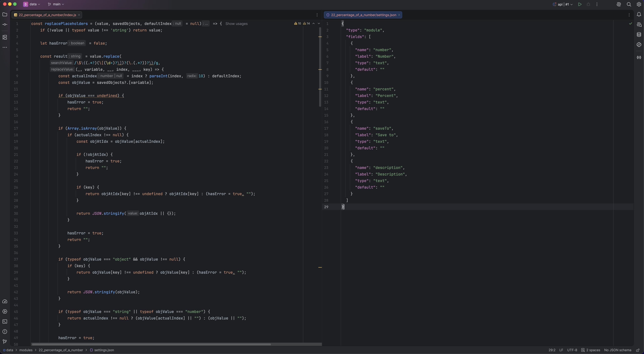Click the 14 weak warnings indicator

click(x=306, y=23)
